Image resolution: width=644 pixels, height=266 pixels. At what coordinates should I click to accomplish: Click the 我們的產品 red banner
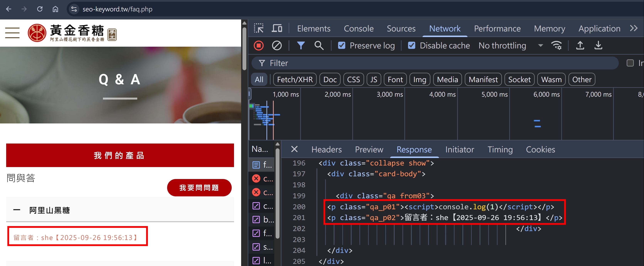pyautogui.click(x=120, y=155)
